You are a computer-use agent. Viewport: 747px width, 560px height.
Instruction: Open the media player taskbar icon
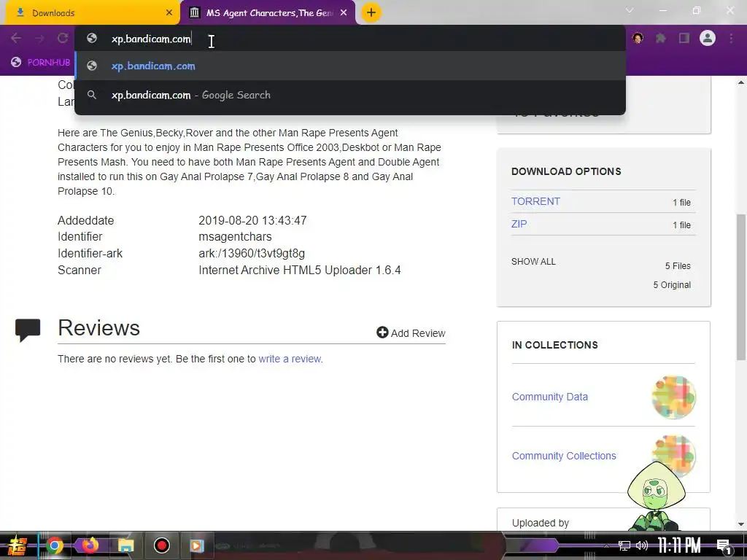coord(197,545)
